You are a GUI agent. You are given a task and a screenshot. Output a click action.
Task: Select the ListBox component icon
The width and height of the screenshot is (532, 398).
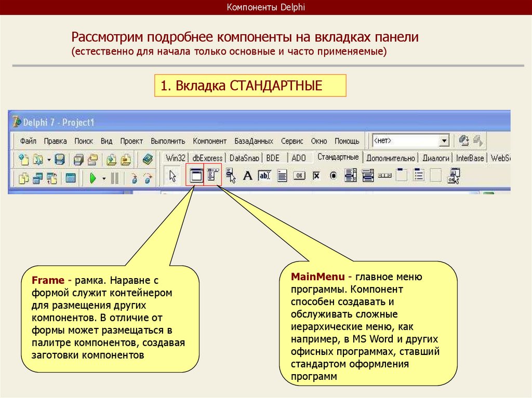point(351,175)
